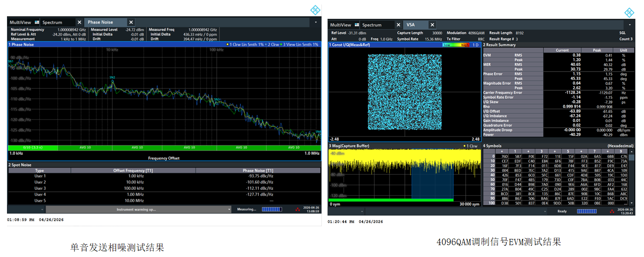Open the MultiView grid icon in VSA window
This screenshot has width=644, height=257.
tap(357, 25)
